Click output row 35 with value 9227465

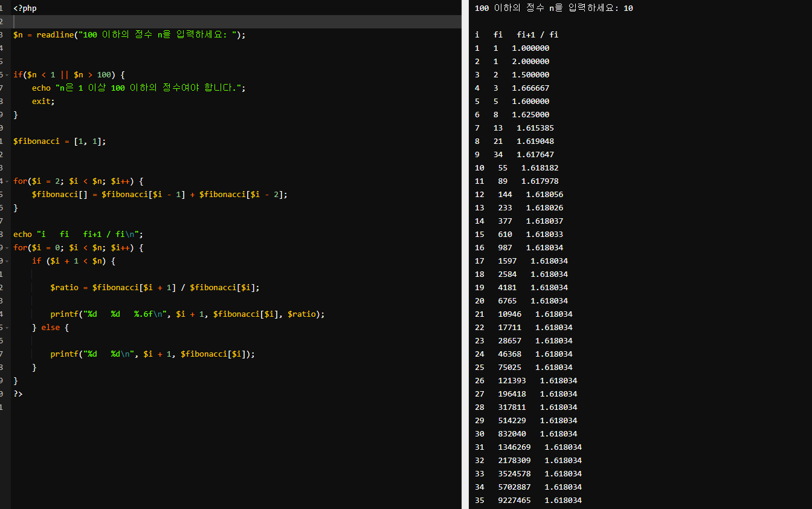point(528,501)
